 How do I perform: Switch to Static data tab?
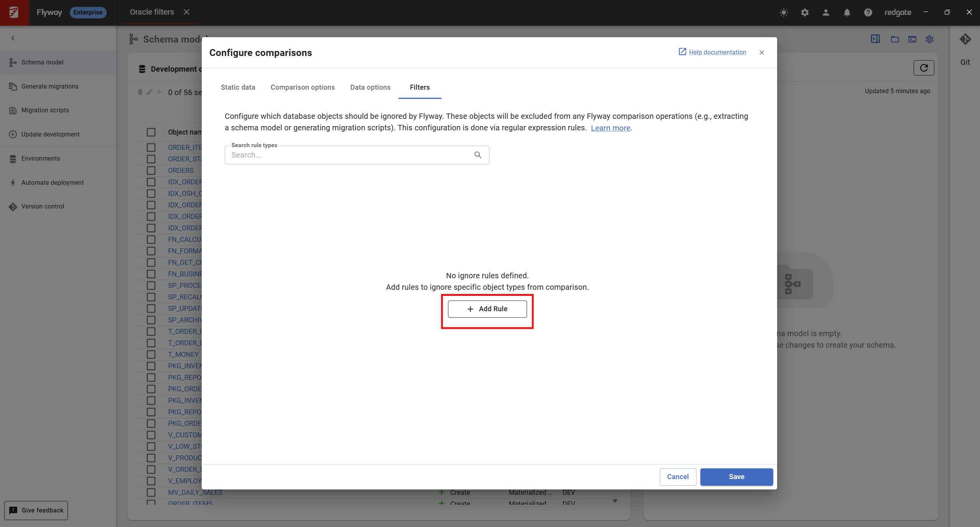[x=238, y=87]
